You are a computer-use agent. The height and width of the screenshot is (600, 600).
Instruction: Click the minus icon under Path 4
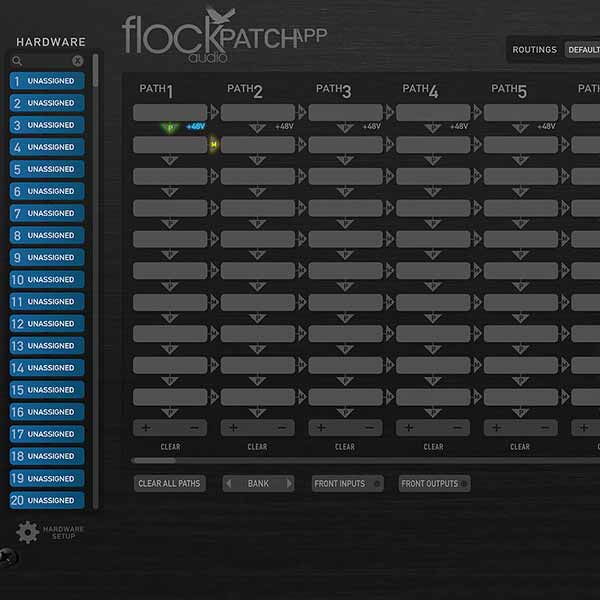[x=457, y=428]
